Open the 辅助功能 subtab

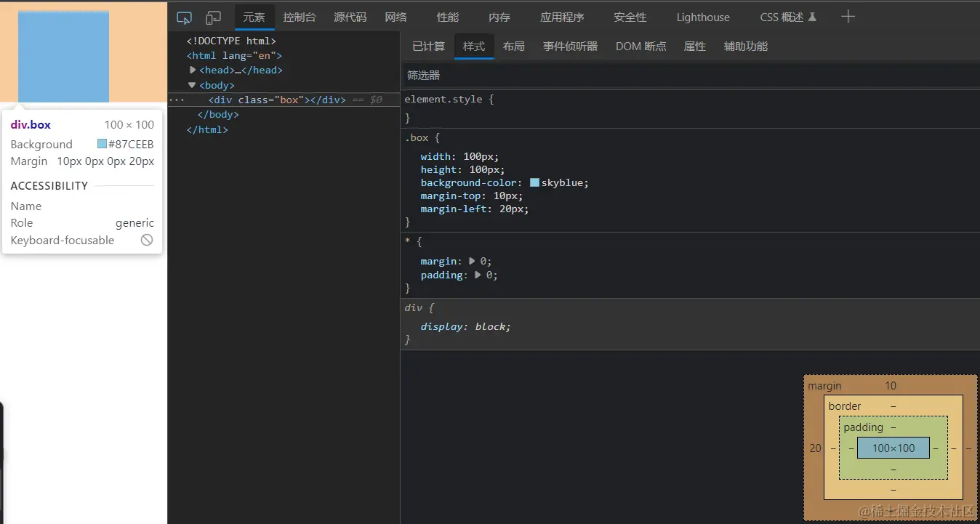pos(746,47)
